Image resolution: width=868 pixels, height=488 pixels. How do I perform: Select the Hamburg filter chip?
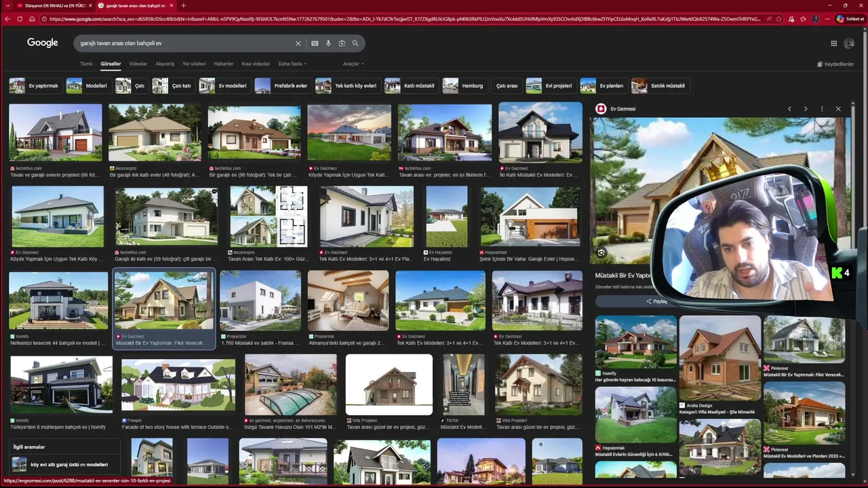[x=464, y=86]
